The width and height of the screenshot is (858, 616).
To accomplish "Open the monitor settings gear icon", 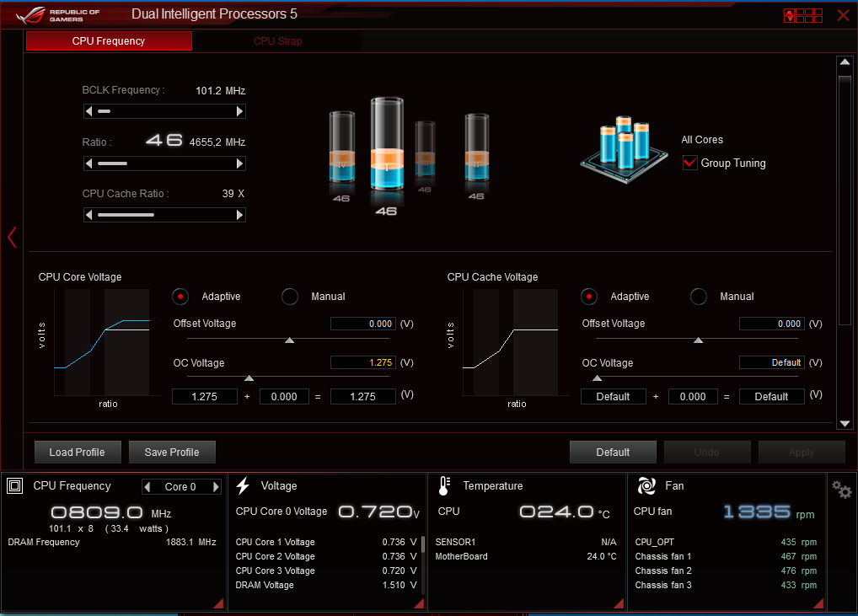I will pos(842,489).
